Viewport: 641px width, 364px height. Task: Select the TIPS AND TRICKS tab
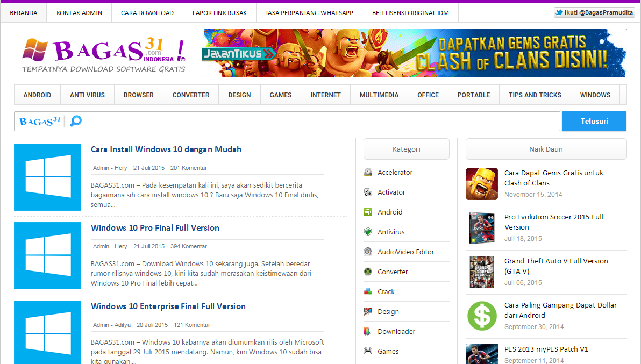[x=535, y=95]
